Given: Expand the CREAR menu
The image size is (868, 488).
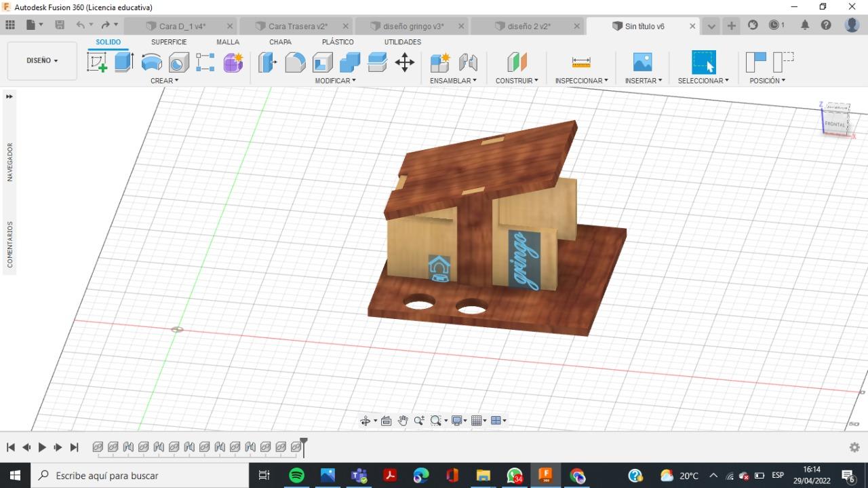Looking at the screenshot, I should tap(164, 81).
